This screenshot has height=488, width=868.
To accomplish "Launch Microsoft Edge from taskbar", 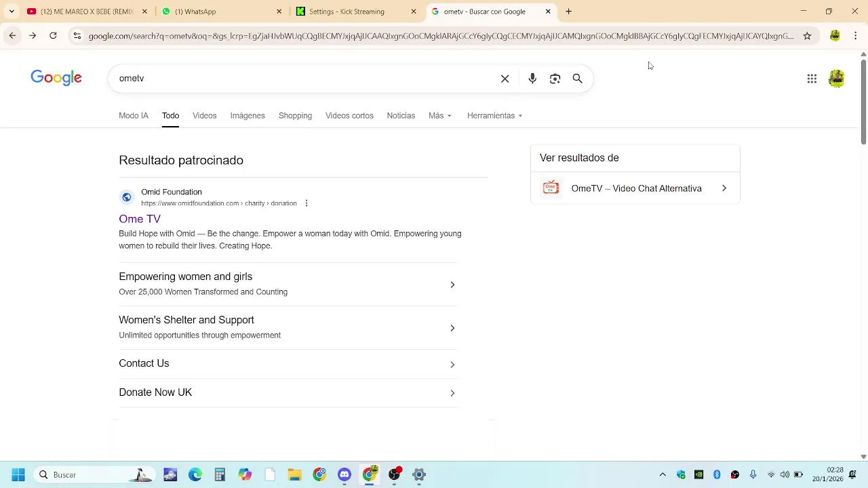I will pyautogui.click(x=195, y=474).
